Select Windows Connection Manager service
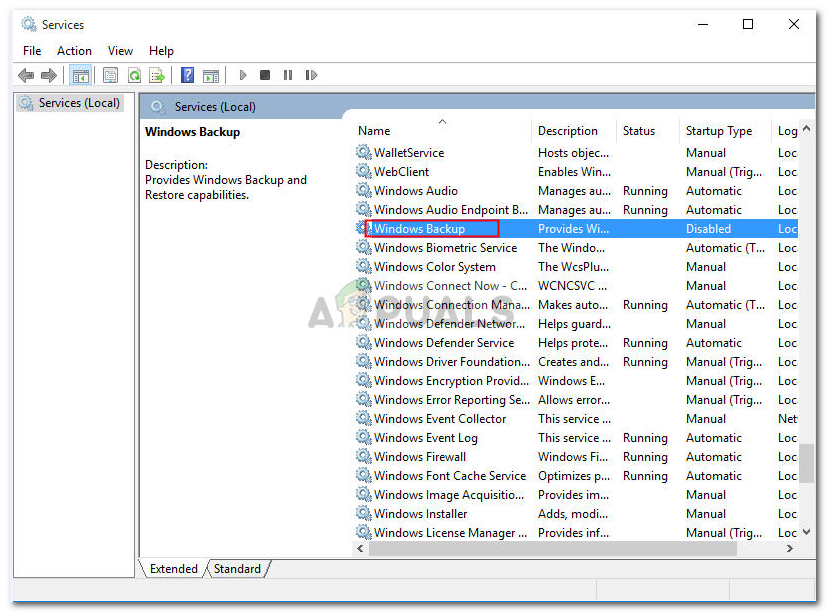Screen dimensions: 827x613 pyautogui.click(x=575, y=304)
